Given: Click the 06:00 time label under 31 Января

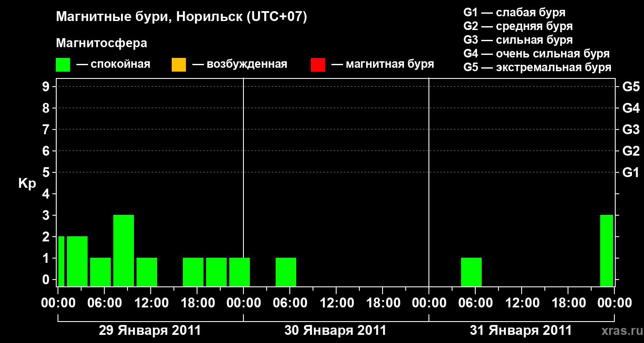Looking at the screenshot, I should [x=476, y=303].
